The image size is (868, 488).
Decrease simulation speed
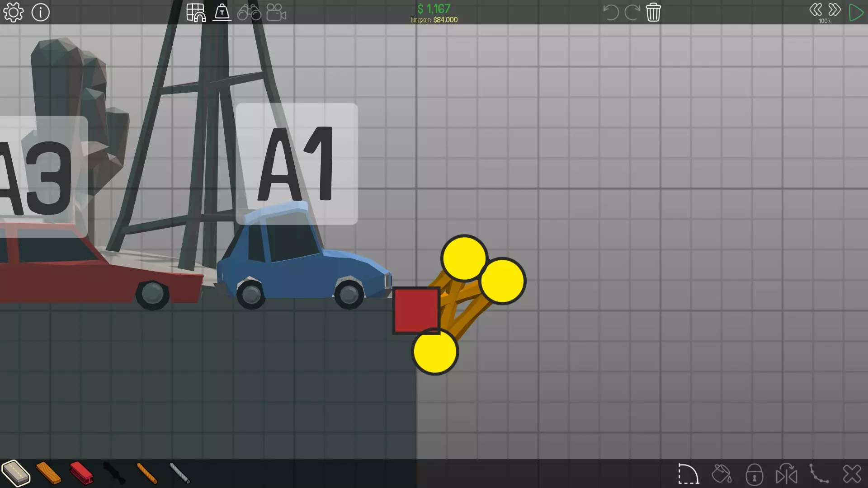pos(816,10)
